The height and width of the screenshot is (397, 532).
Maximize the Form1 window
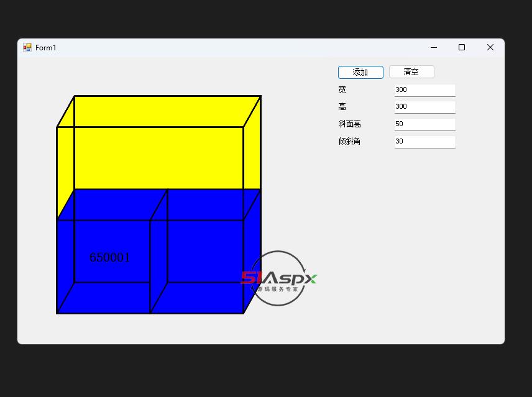tap(462, 47)
